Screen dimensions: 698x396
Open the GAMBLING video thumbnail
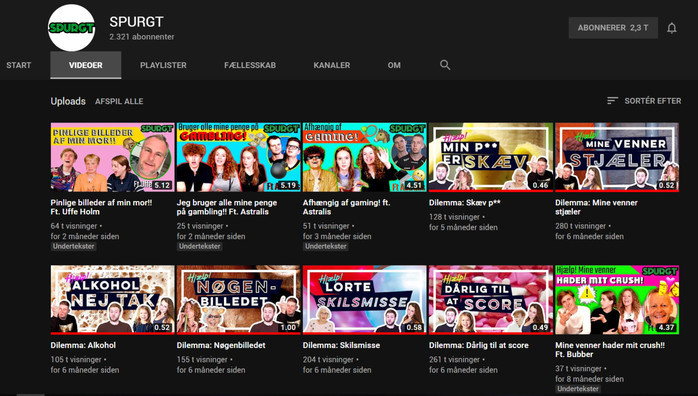(238, 158)
